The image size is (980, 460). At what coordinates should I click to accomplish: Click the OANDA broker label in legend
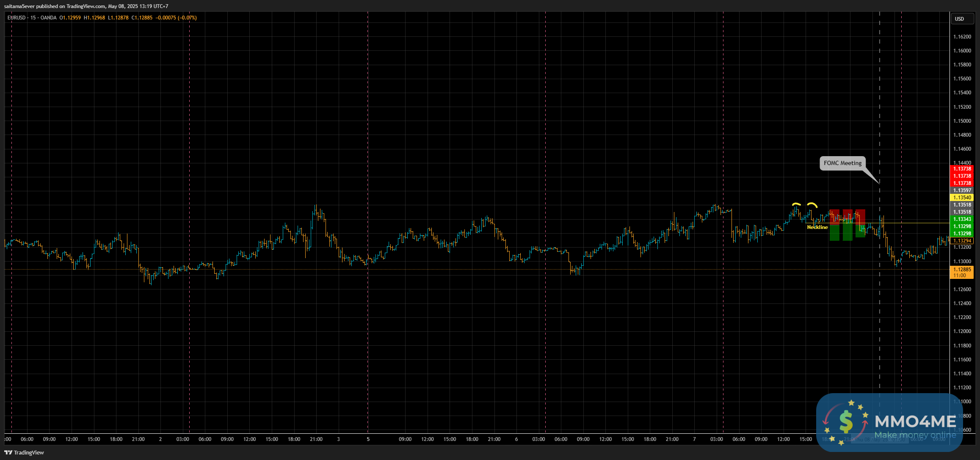point(48,18)
